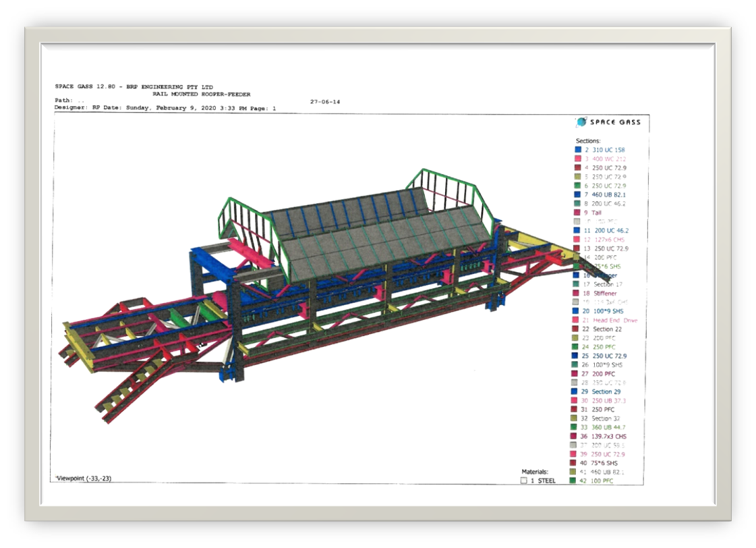Click the swatch beside section 9 Tail
The height and width of the screenshot is (548, 756).
[x=578, y=213]
